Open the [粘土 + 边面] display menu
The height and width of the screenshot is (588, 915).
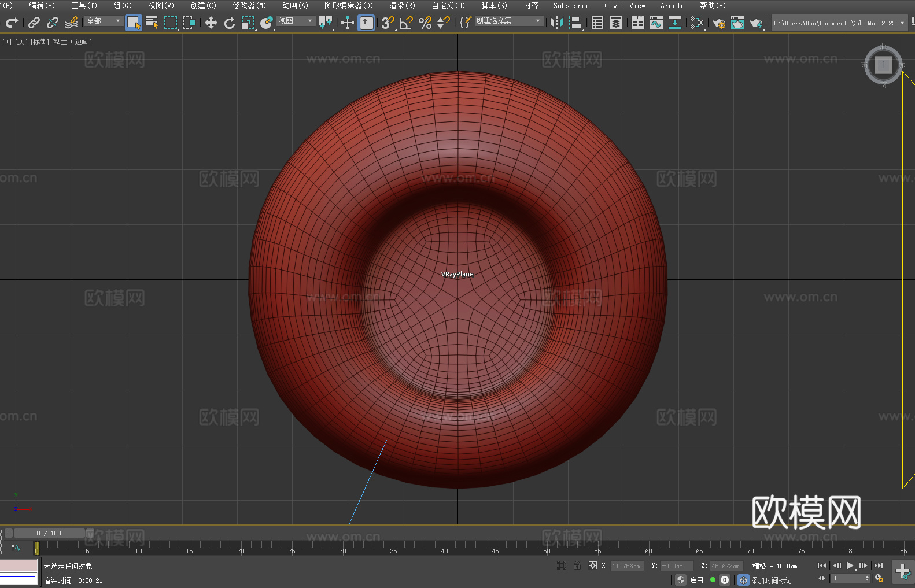pyautogui.click(x=72, y=42)
